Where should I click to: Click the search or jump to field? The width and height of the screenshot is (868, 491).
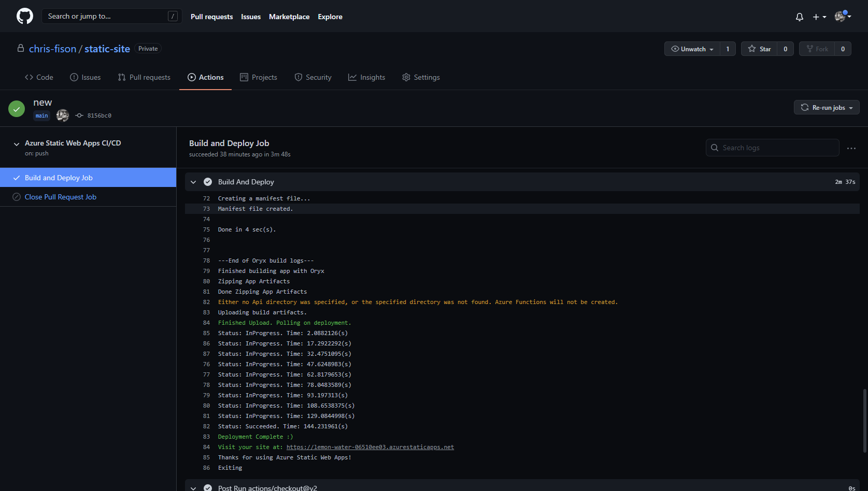112,16
